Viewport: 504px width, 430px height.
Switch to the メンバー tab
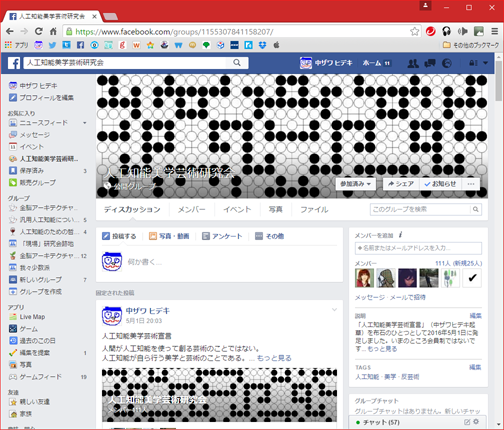pos(191,209)
